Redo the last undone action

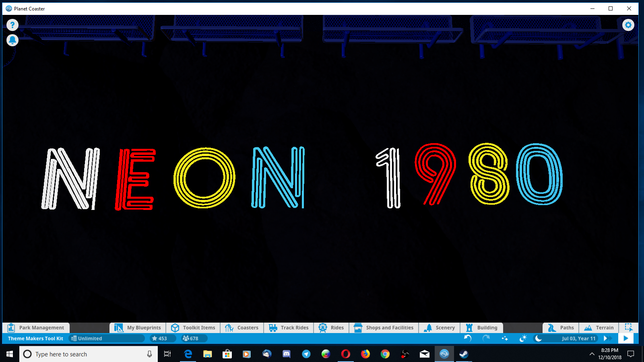[x=486, y=338]
